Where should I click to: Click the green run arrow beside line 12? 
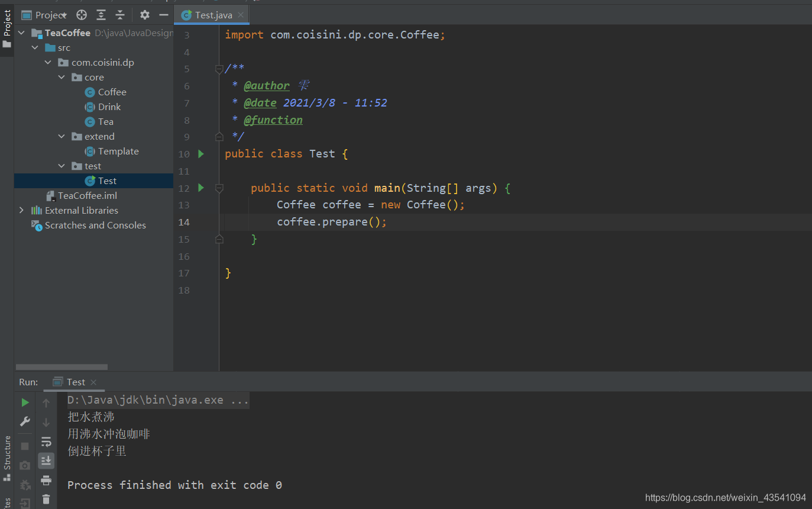coord(201,188)
